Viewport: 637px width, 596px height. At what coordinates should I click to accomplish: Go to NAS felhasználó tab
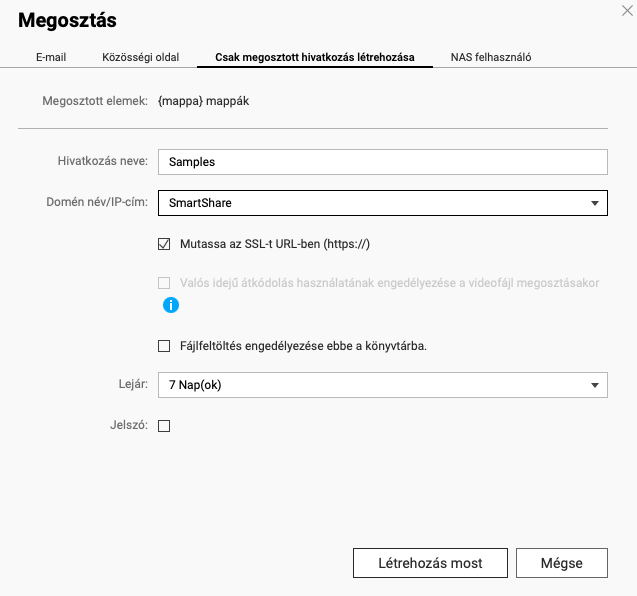491,57
